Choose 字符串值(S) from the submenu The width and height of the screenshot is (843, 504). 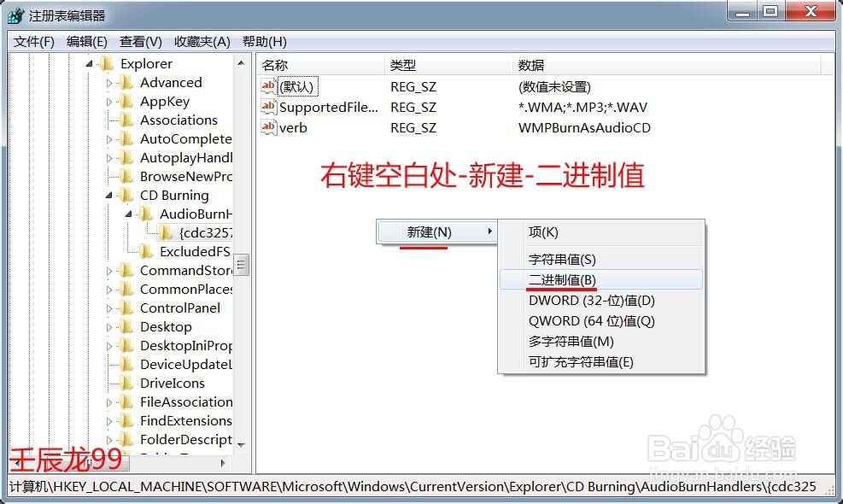click(600, 260)
